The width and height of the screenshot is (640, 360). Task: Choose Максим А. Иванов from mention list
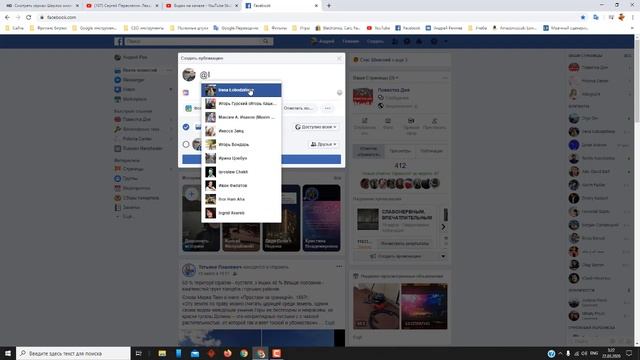(x=241, y=117)
